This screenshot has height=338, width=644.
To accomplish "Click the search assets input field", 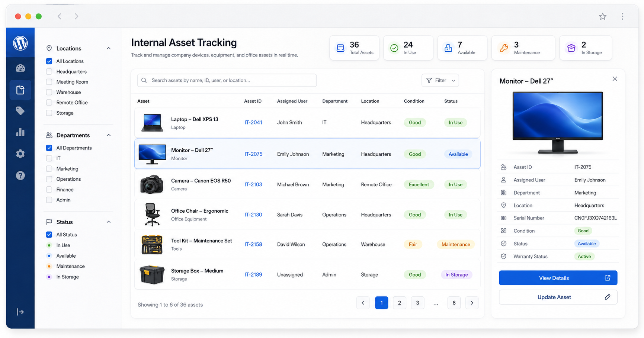I will click(x=227, y=80).
